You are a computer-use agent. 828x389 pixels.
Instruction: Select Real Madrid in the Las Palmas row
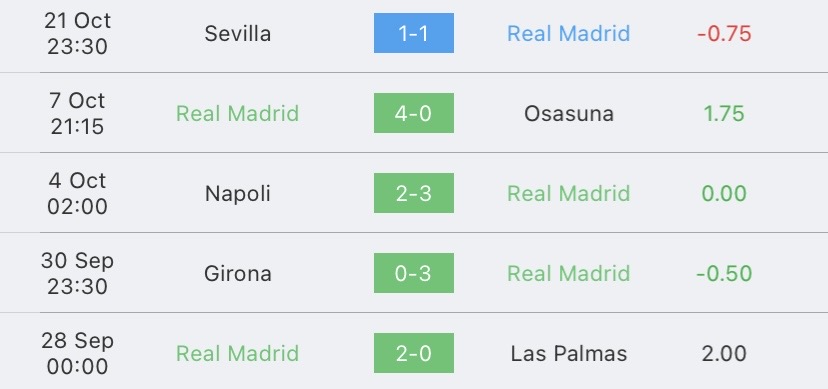point(238,353)
